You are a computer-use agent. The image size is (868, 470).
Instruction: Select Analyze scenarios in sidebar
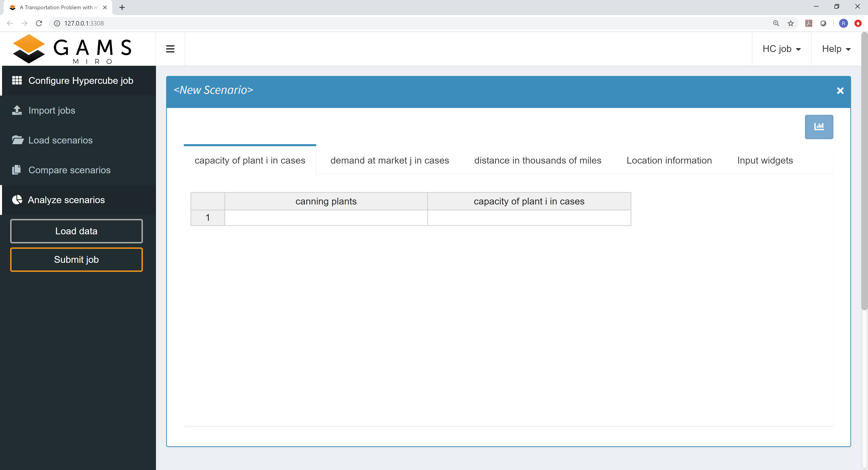pyautogui.click(x=66, y=200)
